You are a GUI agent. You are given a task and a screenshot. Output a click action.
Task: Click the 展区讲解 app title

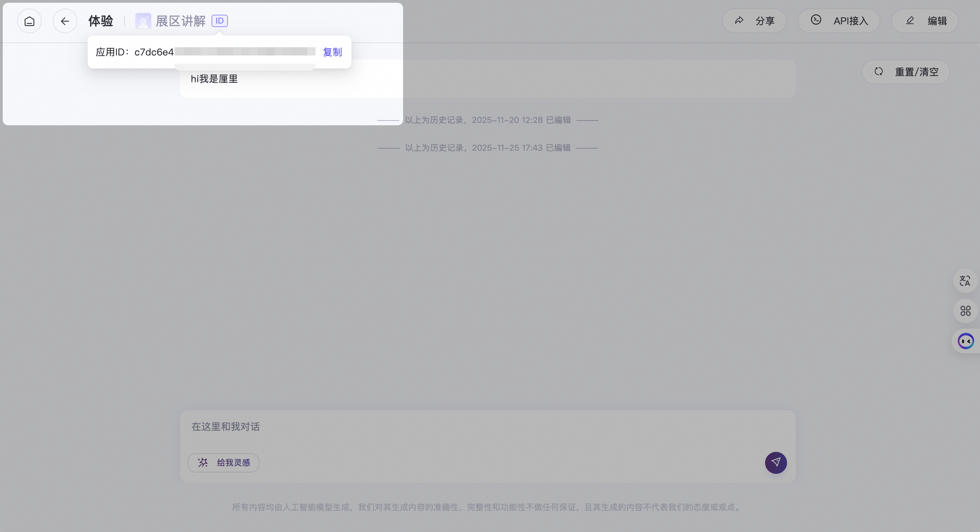tap(180, 21)
